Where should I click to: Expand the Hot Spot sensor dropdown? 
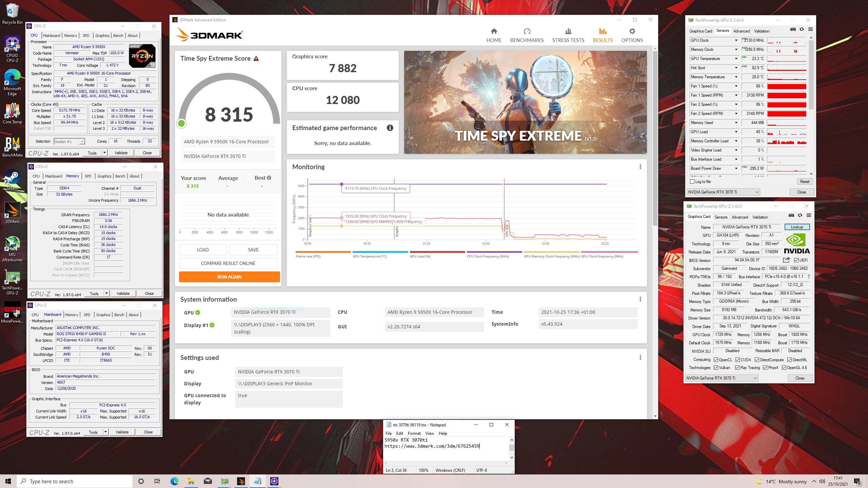click(x=736, y=68)
